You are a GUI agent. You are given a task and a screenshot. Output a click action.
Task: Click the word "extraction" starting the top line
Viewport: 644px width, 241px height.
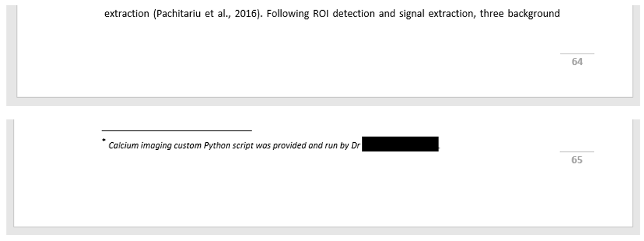pos(126,14)
